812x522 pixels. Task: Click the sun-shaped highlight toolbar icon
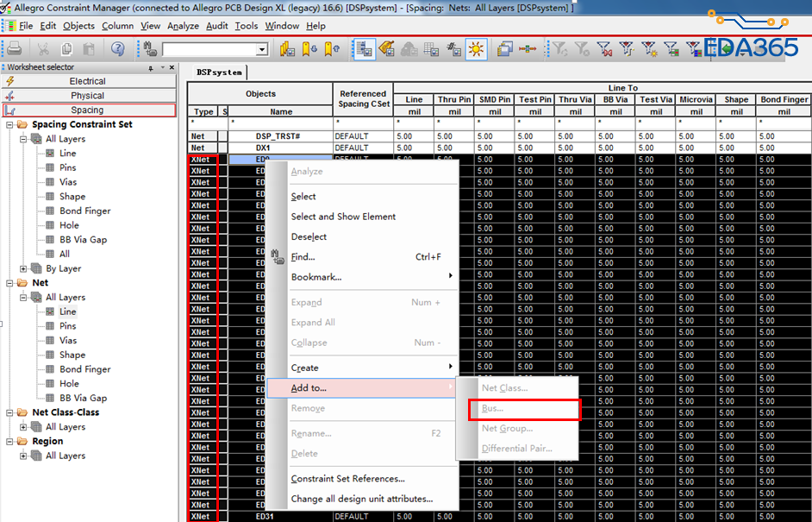[475, 49]
